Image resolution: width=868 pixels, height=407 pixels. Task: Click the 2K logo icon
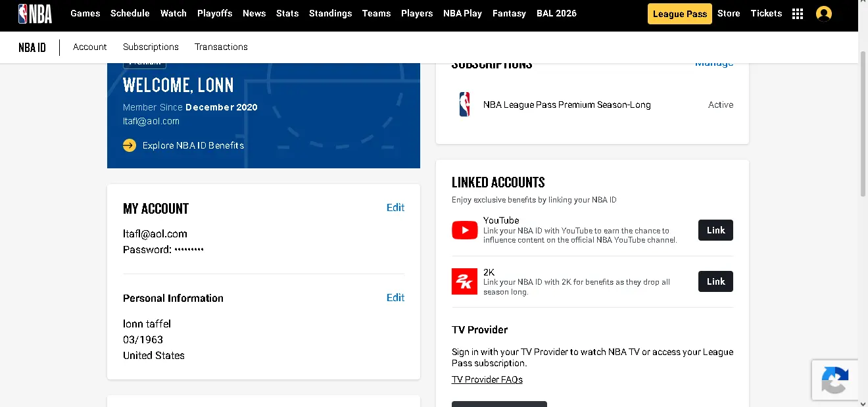point(465,281)
